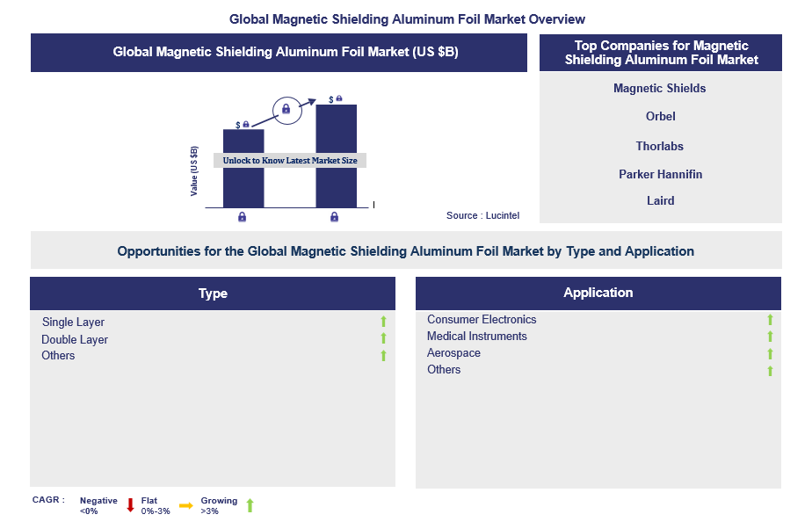Image resolution: width=812 pixels, height=529 pixels.
Task: Click the lock icon below the left bar
Action: coord(243,217)
